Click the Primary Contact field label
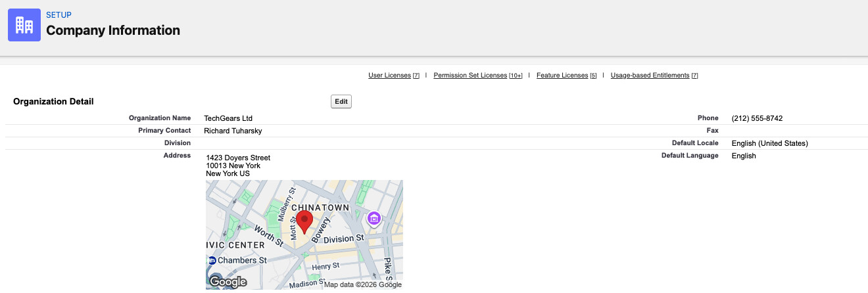Viewport: 868px width, 293px height. pos(164,131)
